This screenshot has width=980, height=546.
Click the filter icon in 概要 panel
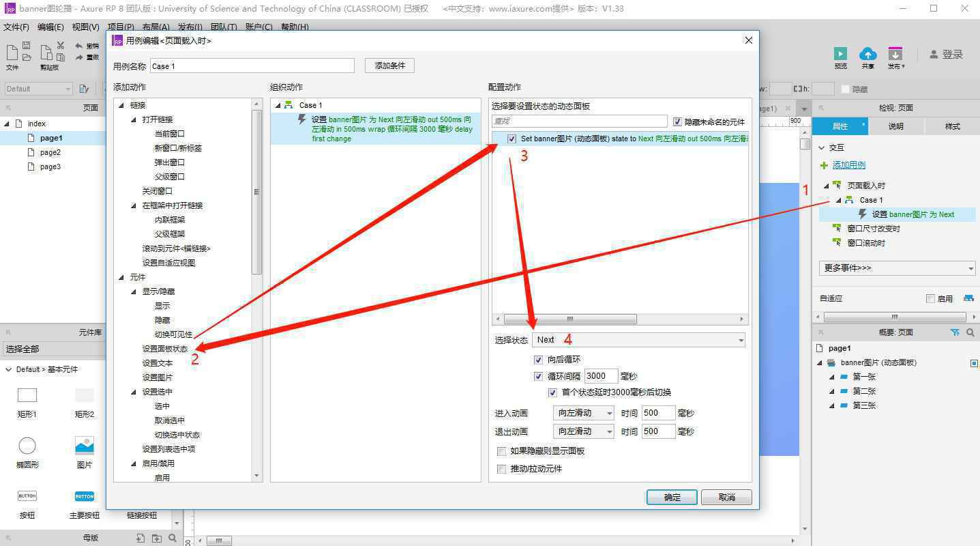(955, 332)
